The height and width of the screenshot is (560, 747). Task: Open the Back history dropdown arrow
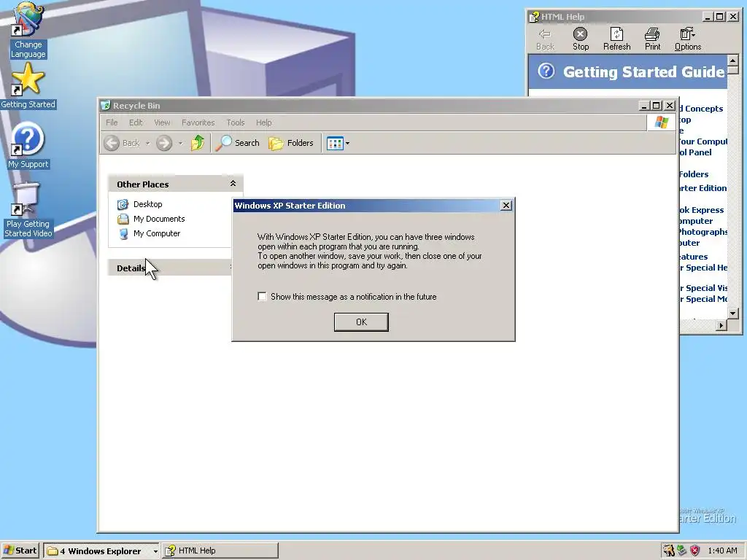pyautogui.click(x=147, y=144)
